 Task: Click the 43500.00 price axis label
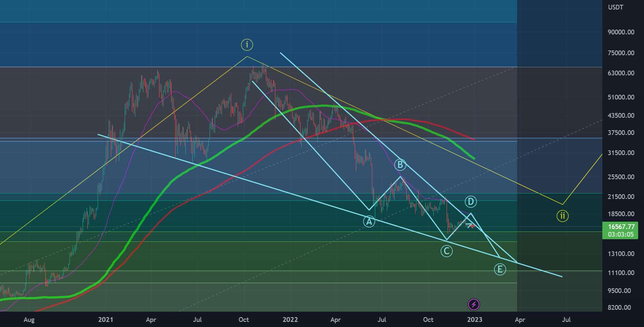point(621,116)
